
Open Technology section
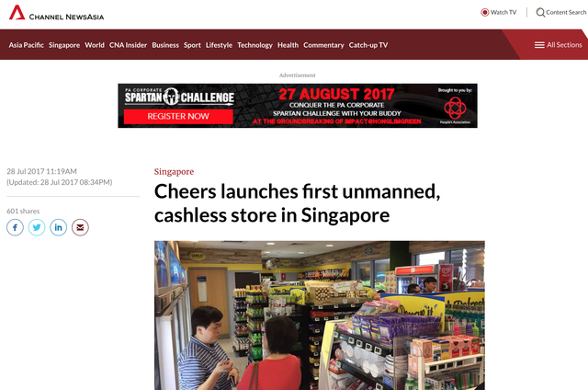coord(254,45)
